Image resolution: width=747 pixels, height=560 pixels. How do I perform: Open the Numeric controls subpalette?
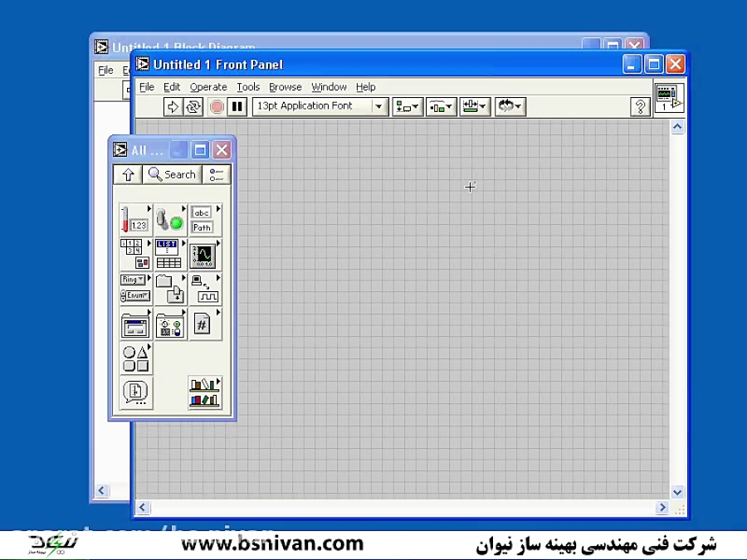(136, 220)
